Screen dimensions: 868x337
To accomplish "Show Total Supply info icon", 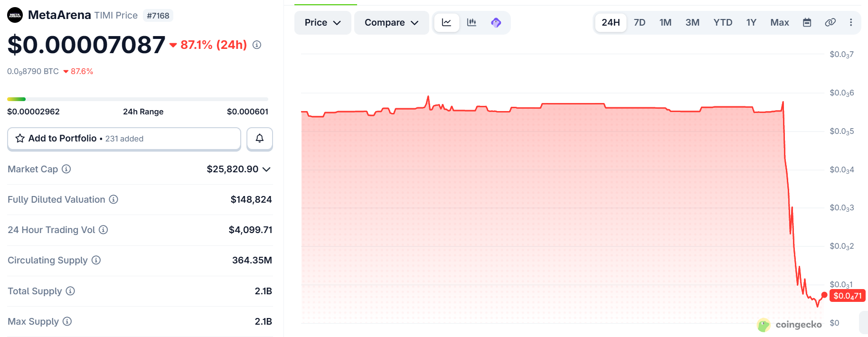I will tap(70, 291).
